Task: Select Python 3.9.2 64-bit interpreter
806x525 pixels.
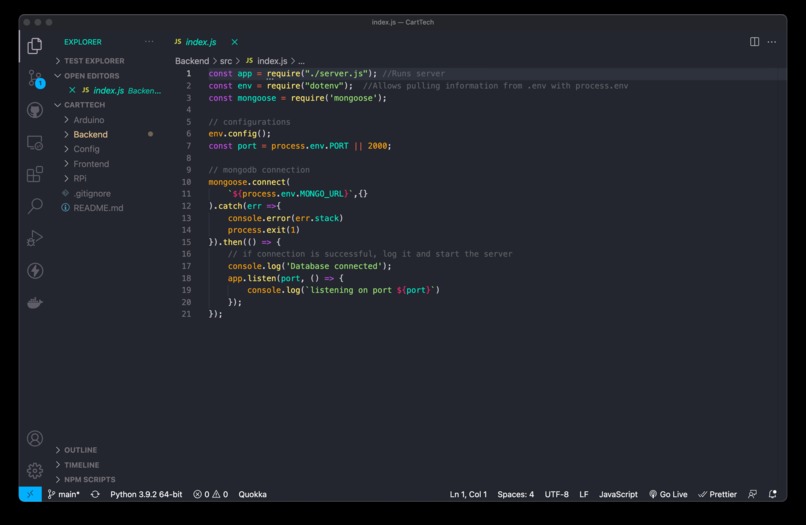Action: pyautogui.click(x=146, y=494)
